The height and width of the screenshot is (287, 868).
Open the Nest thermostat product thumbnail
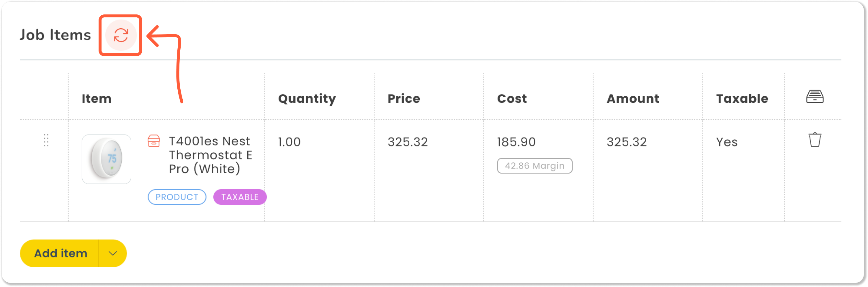click(x=107, y=159)
